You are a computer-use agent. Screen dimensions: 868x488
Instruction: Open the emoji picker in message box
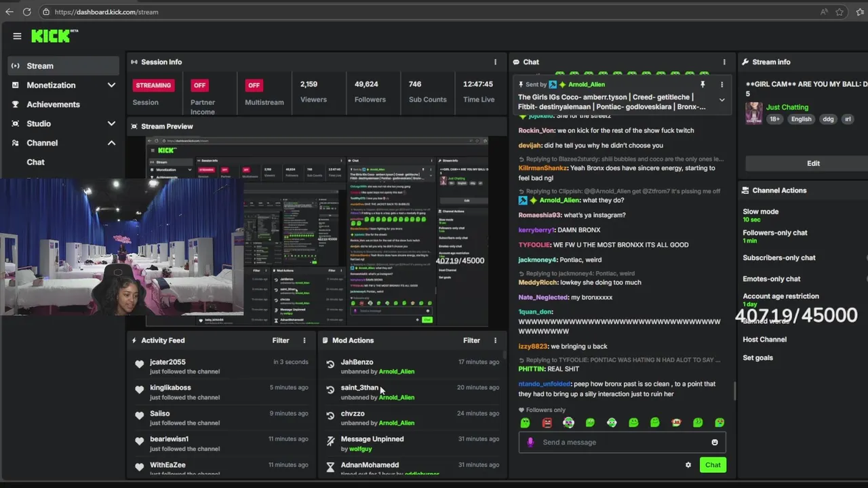coord(715,443)
